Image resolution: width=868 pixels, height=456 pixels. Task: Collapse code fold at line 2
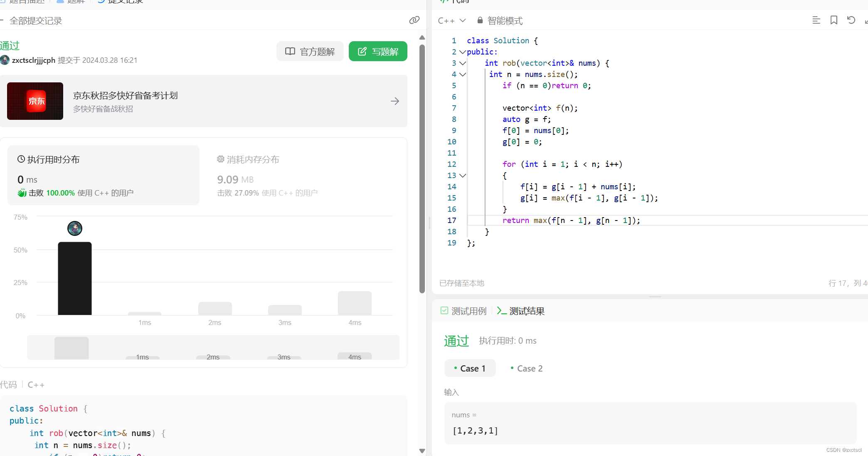click(x=462, y=52)
